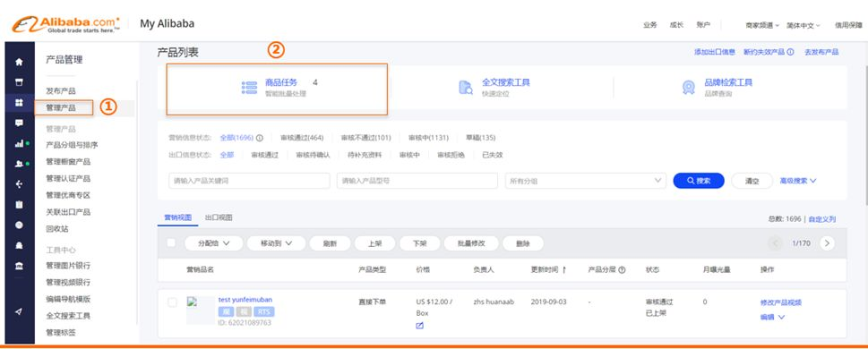
Task: Open the Home icon in dark sidebar
Action: click(x=19, y=62)
